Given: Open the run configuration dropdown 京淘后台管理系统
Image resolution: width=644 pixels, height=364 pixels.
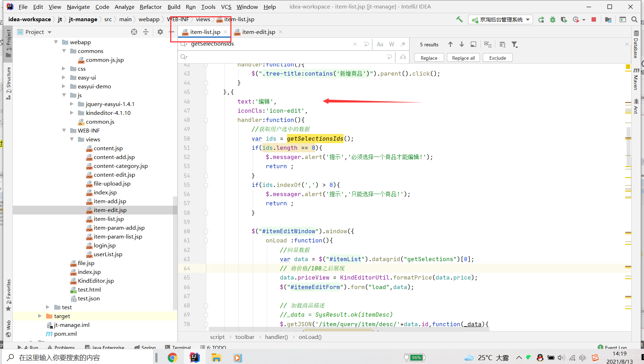Looking at the screenshot, I should [501, 19].
